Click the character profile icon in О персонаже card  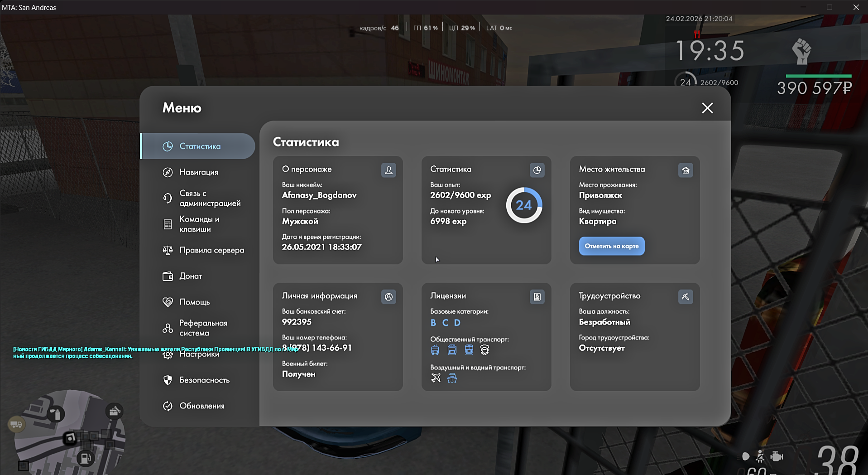click(388, 170)
